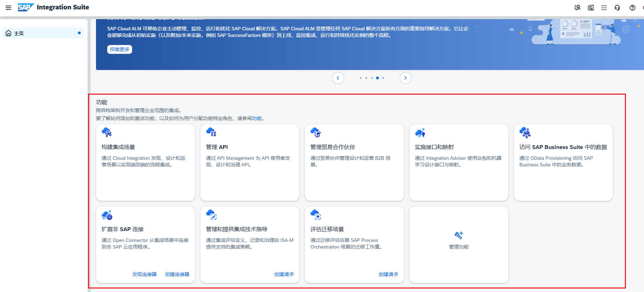The width and height of the screenshot is (644, 292).
Task: Open the documents news icon in header
Action: [591, 8]
